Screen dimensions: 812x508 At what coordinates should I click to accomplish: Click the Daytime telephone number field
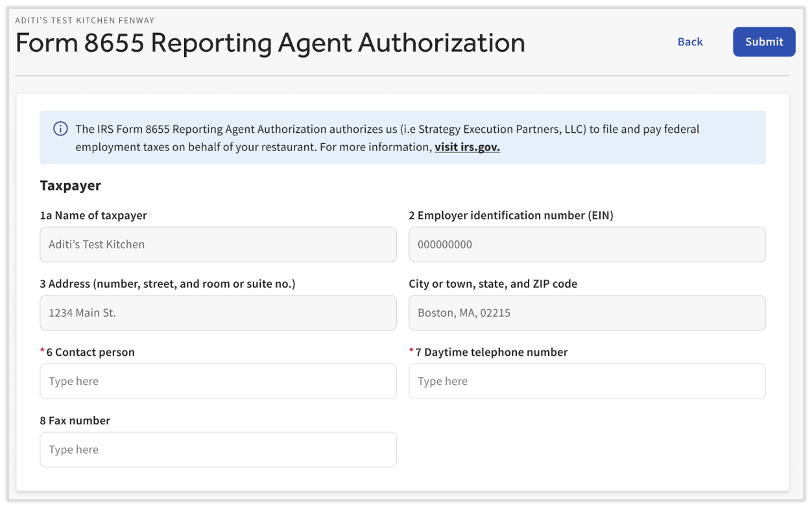point(587,381)
